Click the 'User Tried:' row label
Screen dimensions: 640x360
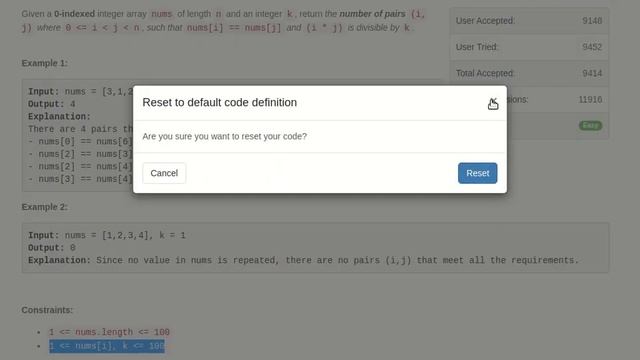[477, 47]
